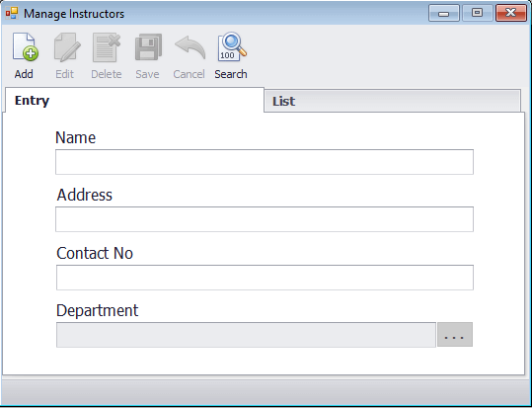Screen dimensions: 532x408
Task: Open Search with magnifier icon
Action: (x=232, y=46)
